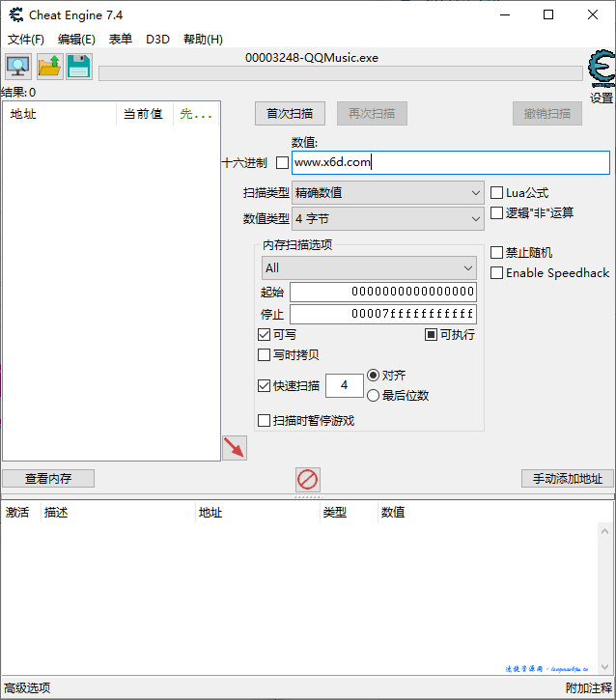Click the 快速扫描 alignment value field

(344, 385)
